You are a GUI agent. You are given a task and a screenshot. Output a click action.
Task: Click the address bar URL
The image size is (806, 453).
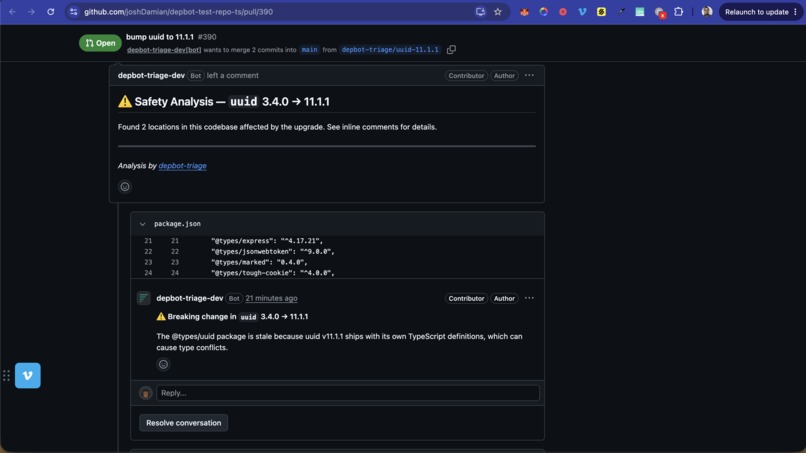click(x=178, y=12)
